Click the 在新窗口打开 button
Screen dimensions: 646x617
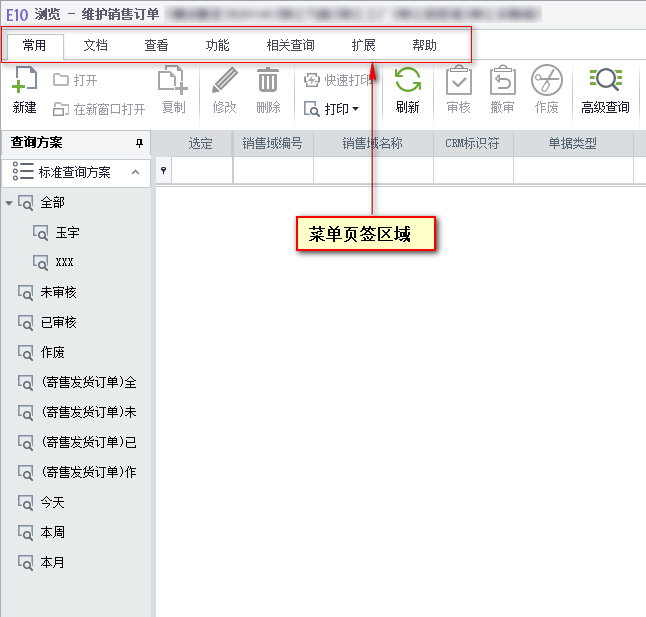click(99, 109)
